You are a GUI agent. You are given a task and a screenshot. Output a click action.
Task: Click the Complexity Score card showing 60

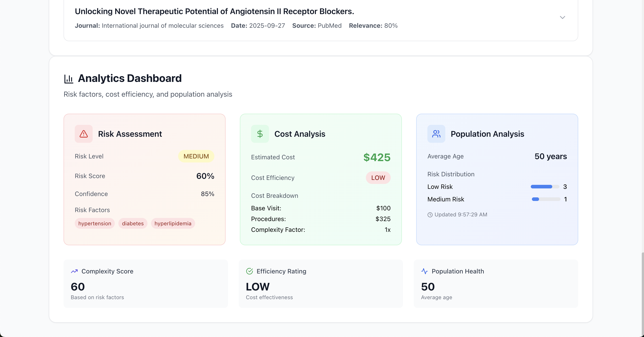point(145,284)
